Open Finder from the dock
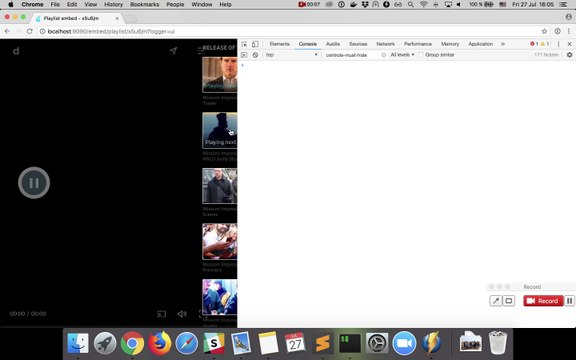576x360 pixels. pos(78,343)
